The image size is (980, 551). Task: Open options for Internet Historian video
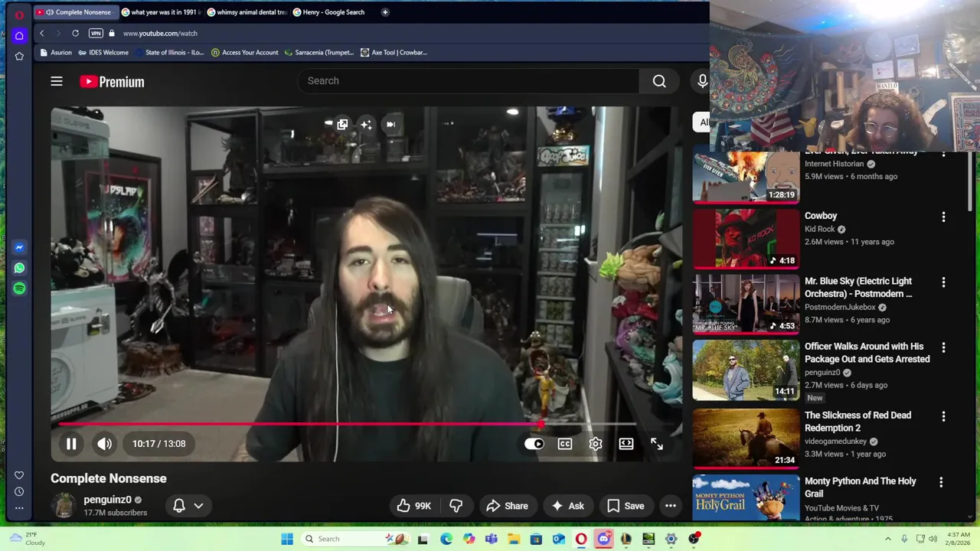tap(943, 155)
